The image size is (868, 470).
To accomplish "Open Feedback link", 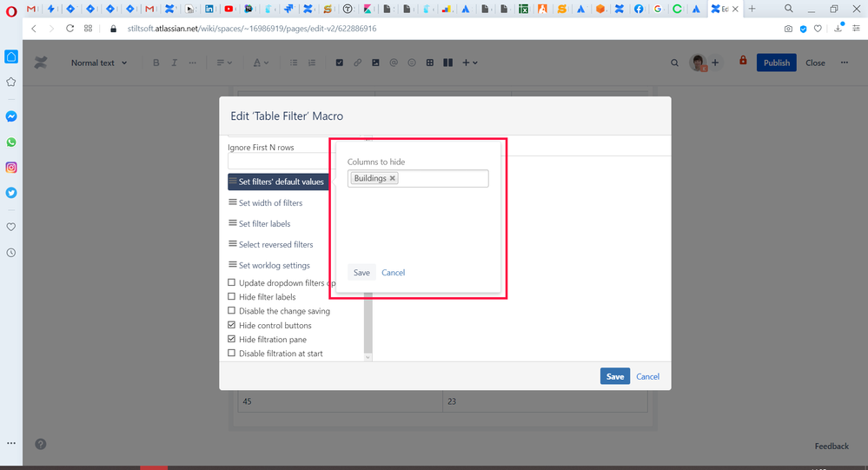I will click(x=832, y=447).
